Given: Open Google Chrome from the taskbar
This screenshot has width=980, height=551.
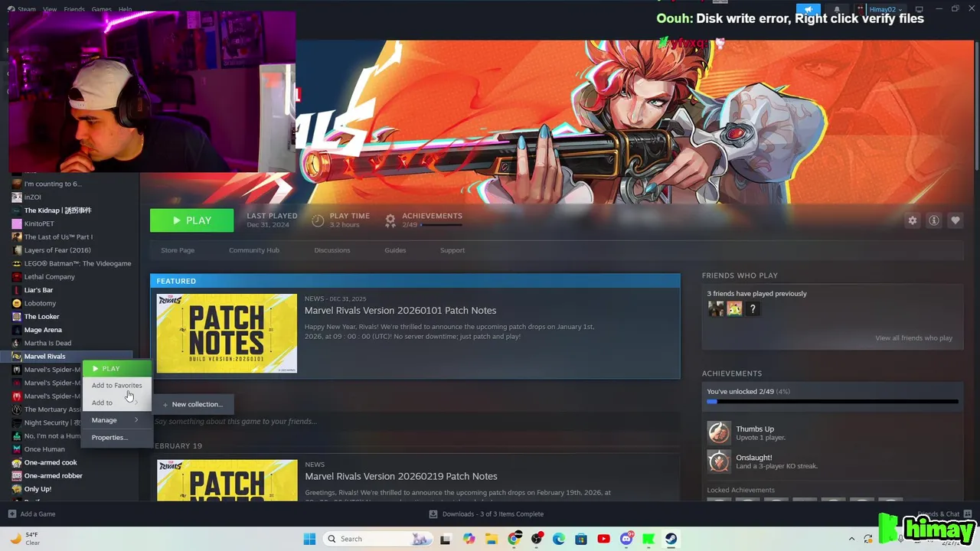Looking at the screenshot, I should click(514, 539).
